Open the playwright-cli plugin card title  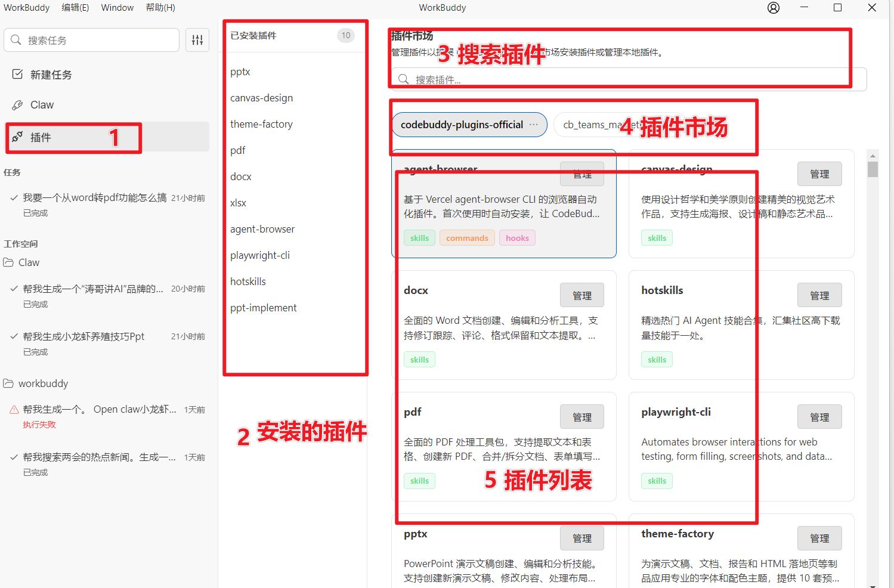(676, 412)
